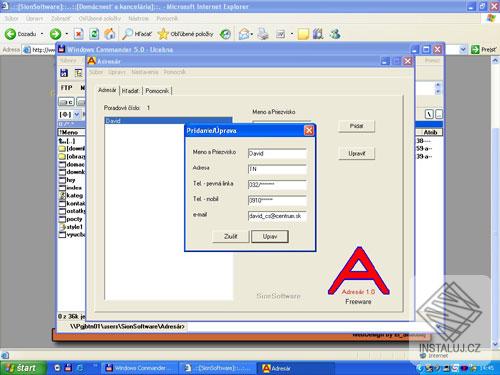
Task: Open the Súbor menu in Internet Explorer
Action: point(12,19)
